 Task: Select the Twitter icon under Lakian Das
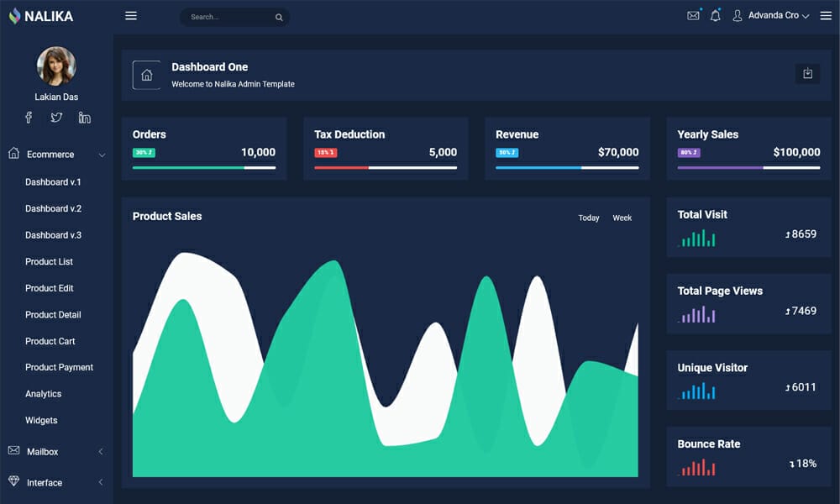coord(55,118)
